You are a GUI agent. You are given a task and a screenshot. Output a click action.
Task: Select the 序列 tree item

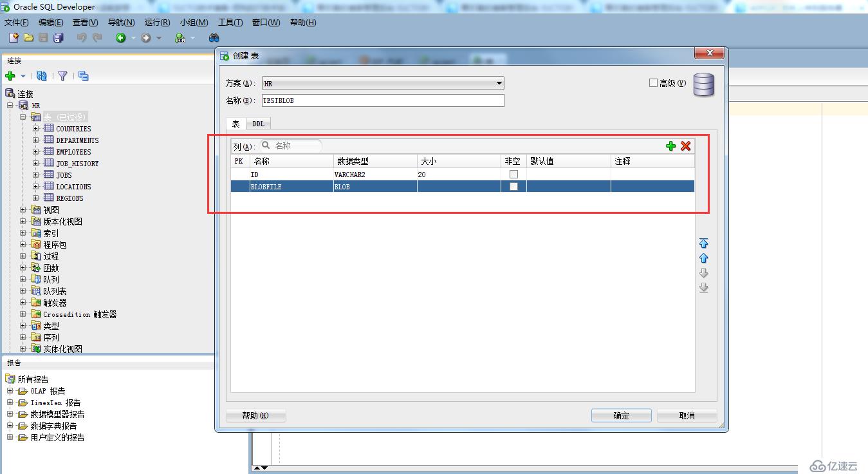tap(51, 337)
